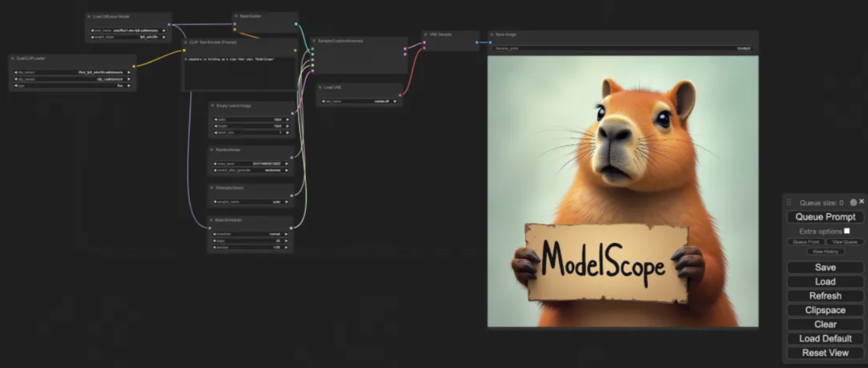The image size is (868, 368).
Task: Click the CLIP Text Encode orange conditioning output
Action: point(296,50)
